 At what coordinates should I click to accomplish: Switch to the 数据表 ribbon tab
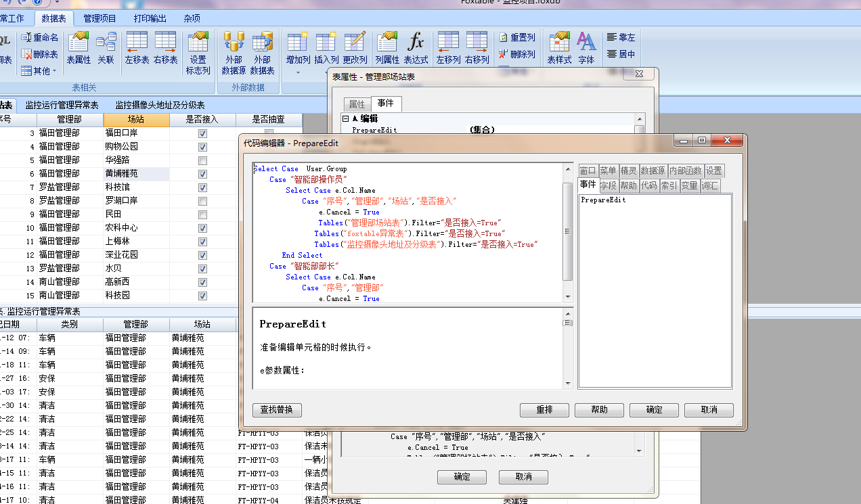click(54, 18)
